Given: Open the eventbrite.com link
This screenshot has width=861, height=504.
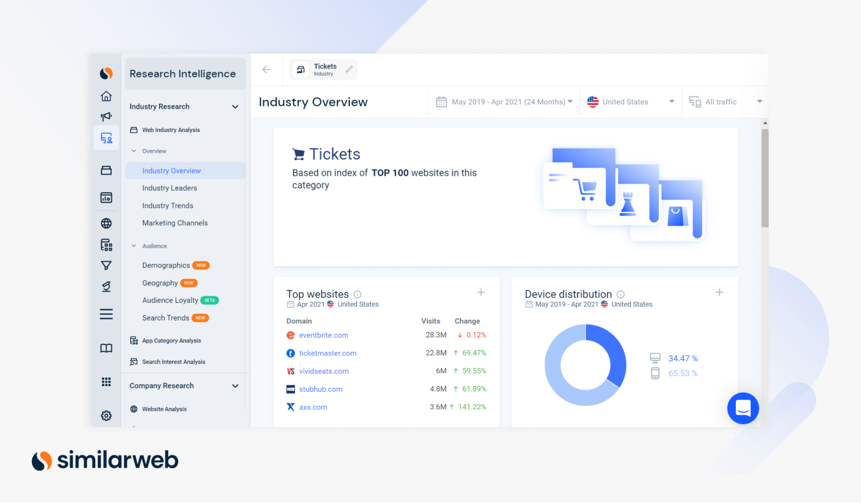Looking at the screenshot, I should (324, 336).
